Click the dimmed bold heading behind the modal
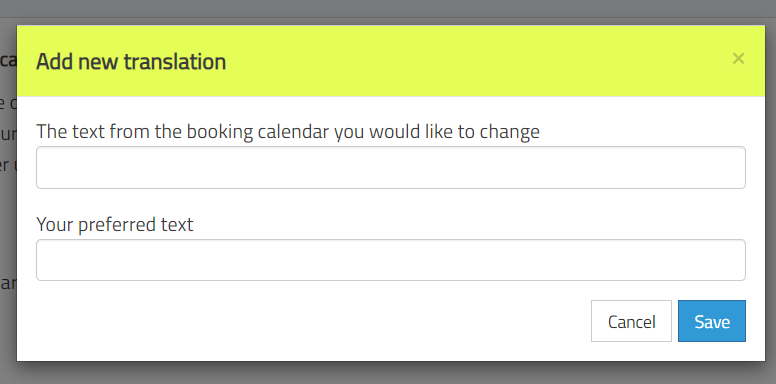This screenshot has height=384, width=776. coord(8,60)
